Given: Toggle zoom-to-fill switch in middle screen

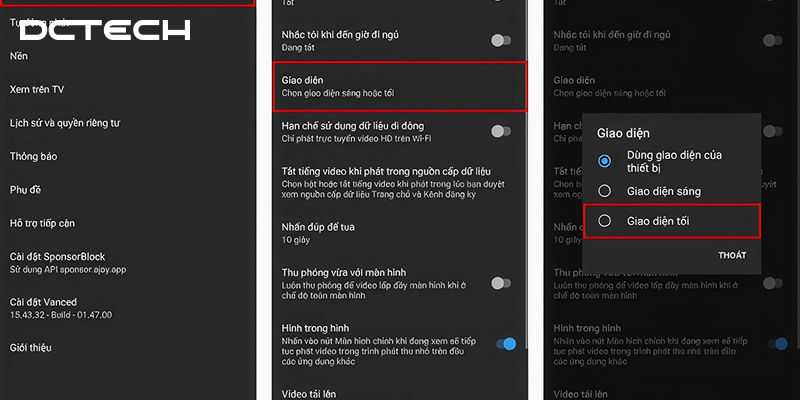Looking at the screenshot, I should coord(501,283).
